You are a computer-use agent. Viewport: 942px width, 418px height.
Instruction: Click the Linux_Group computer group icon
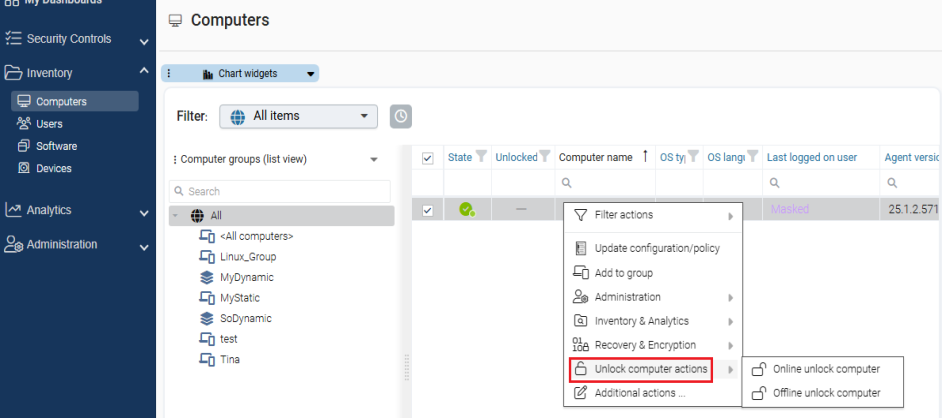[x=207, y=257]
